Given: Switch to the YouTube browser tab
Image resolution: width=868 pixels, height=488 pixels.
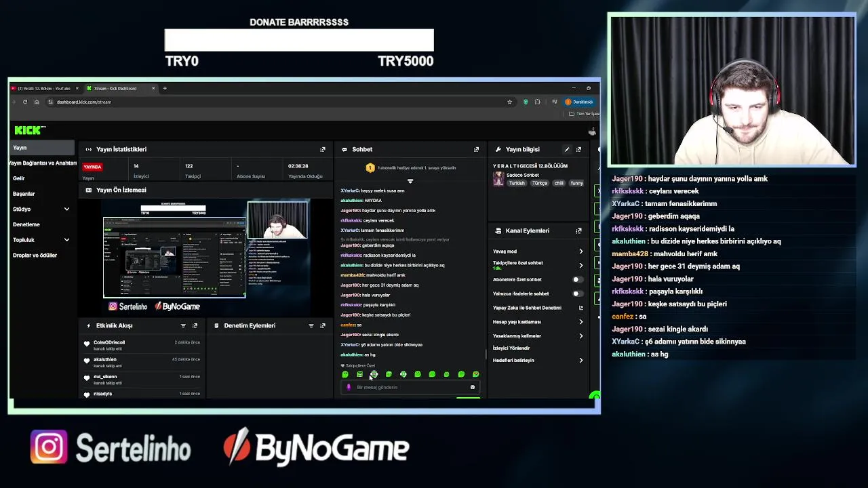Looking at the screenshot, I should (45, 88).
